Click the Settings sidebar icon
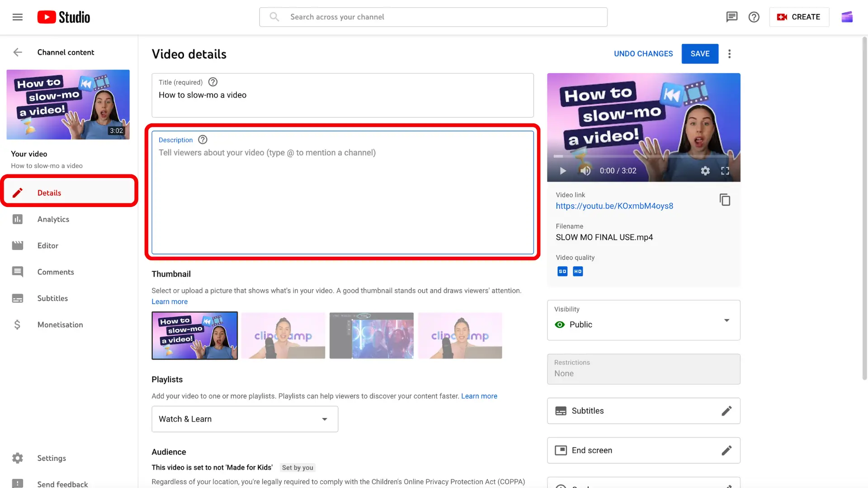This screenshot has width=868, height=488. pos(17,458)
